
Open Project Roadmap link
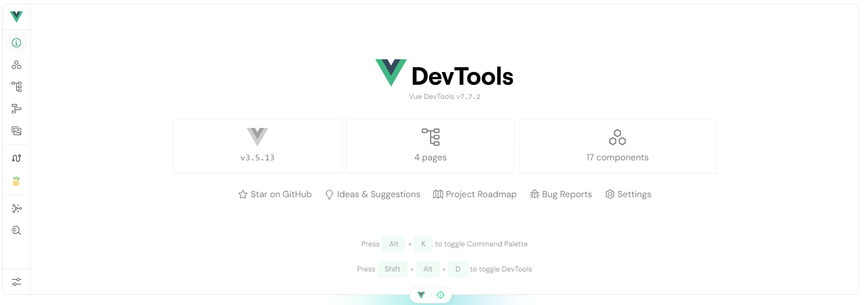475,194
